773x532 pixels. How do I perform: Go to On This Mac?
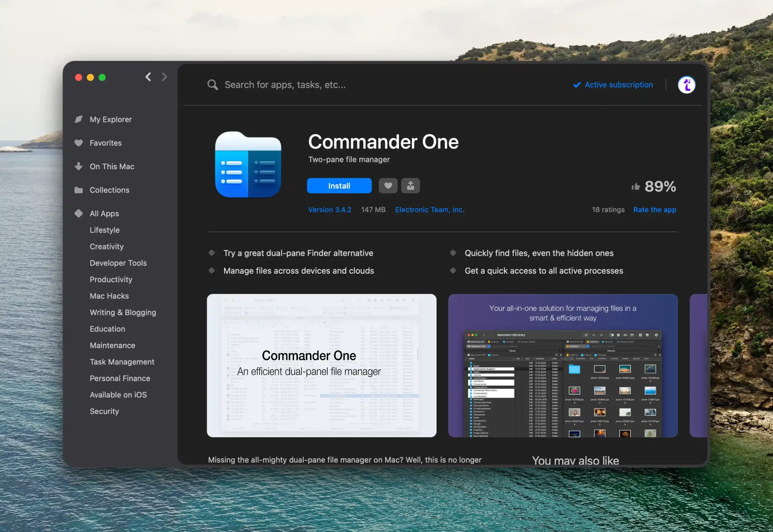[x=112, y=166]
